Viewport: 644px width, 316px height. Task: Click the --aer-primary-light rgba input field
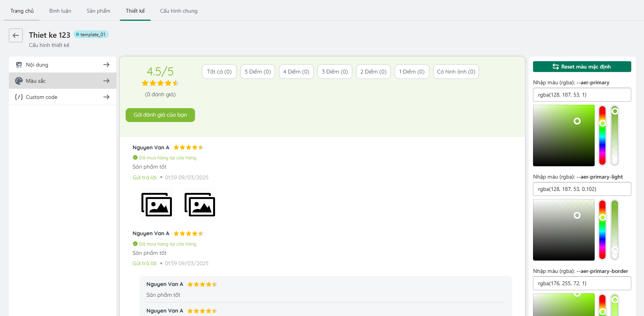pyautogui.click(x=582, y=189)
